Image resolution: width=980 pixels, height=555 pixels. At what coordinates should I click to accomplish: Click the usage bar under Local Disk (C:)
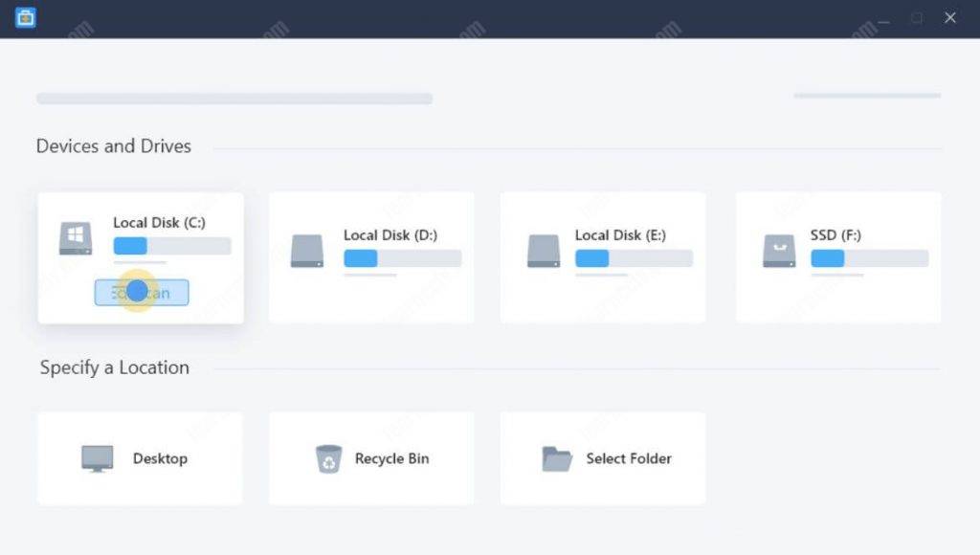click(x=170, y=246)
